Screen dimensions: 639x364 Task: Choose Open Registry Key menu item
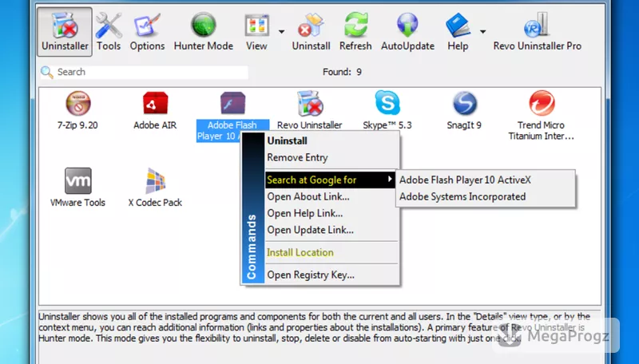[x=331, y=275]
